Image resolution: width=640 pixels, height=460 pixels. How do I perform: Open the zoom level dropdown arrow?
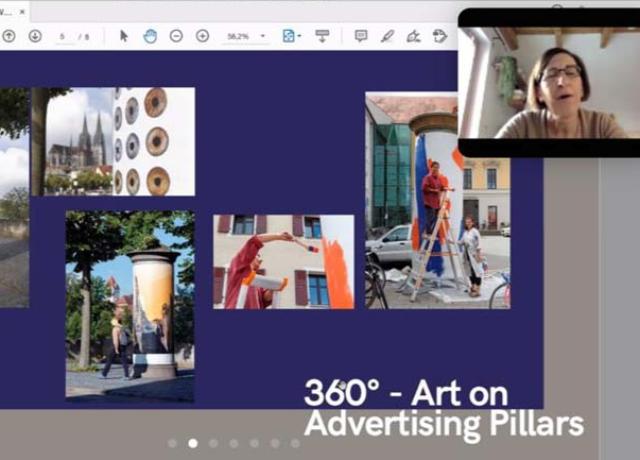[x=263, y=36]
